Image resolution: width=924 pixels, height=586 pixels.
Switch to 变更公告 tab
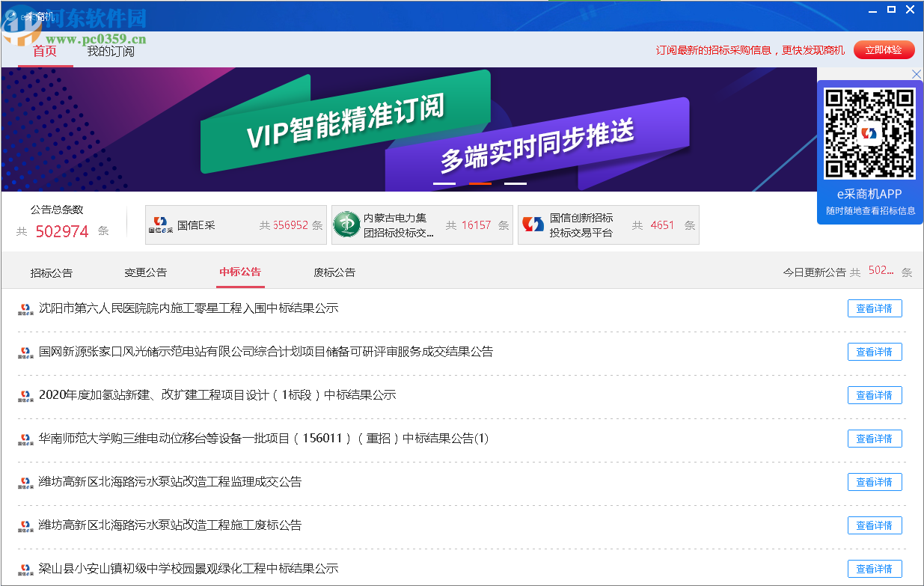[146, 272]
